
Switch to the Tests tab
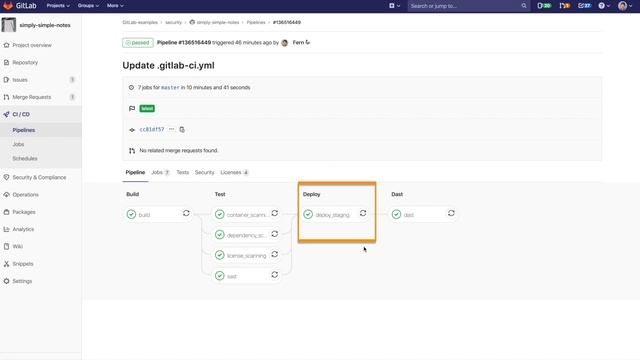point(182,173)
